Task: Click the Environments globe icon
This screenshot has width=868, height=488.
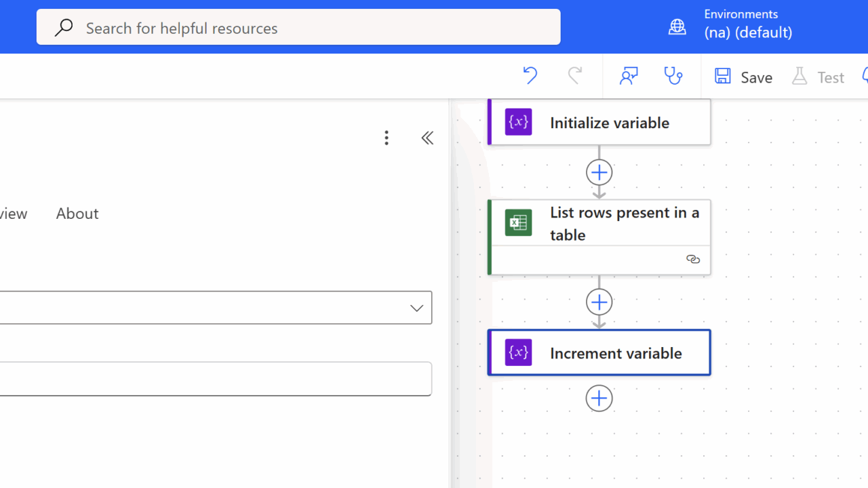Action: (677, 26)
